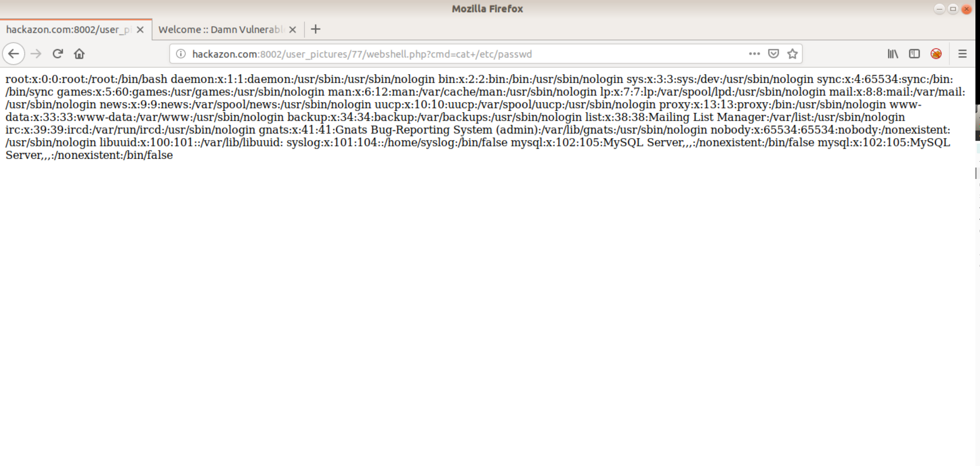The width and height of the screenshot is (980, 466).
Task: Open a new tab with plus button
Action: click(315, 29)
